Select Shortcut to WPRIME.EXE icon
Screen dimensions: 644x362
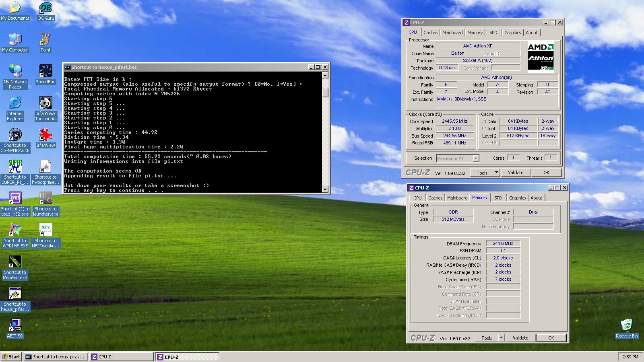click(15, 236)
